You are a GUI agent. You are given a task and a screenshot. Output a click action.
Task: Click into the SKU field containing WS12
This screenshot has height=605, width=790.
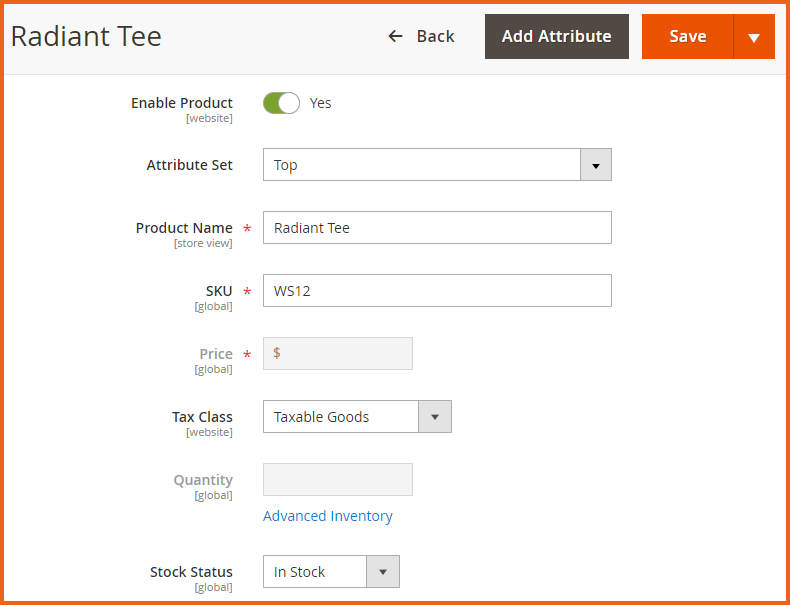pyautogui.click(x=437, y=291)
